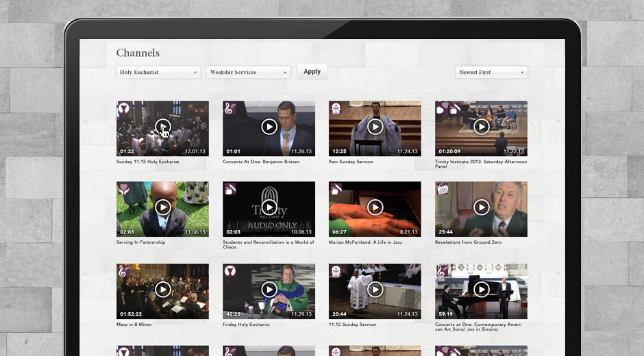644x356 pixels.
Task: Click 01:20:09 duration on Trinity Institute thumbnail
Action: tap(449, 151)
